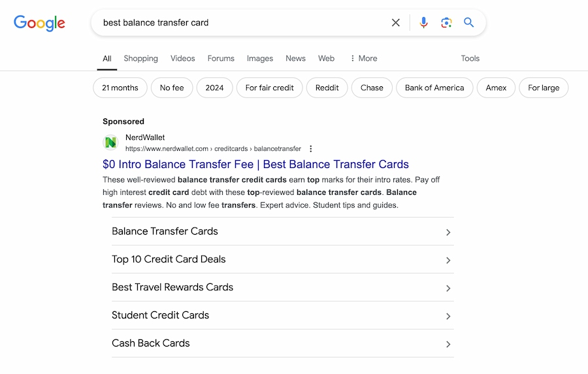
Task: Open the 'Balance Transfer Cards' sitelink
Action: pos(283,231)
